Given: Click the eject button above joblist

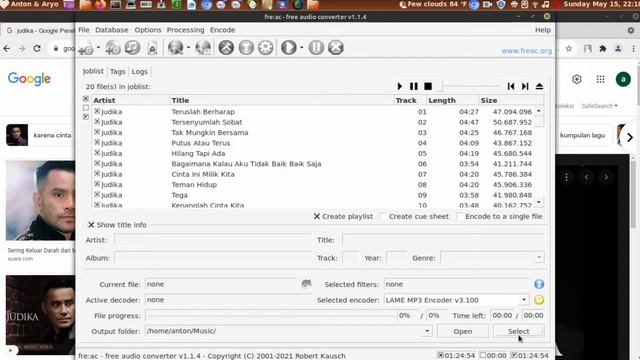Looking at the screenshot, I should pos(539,86).
